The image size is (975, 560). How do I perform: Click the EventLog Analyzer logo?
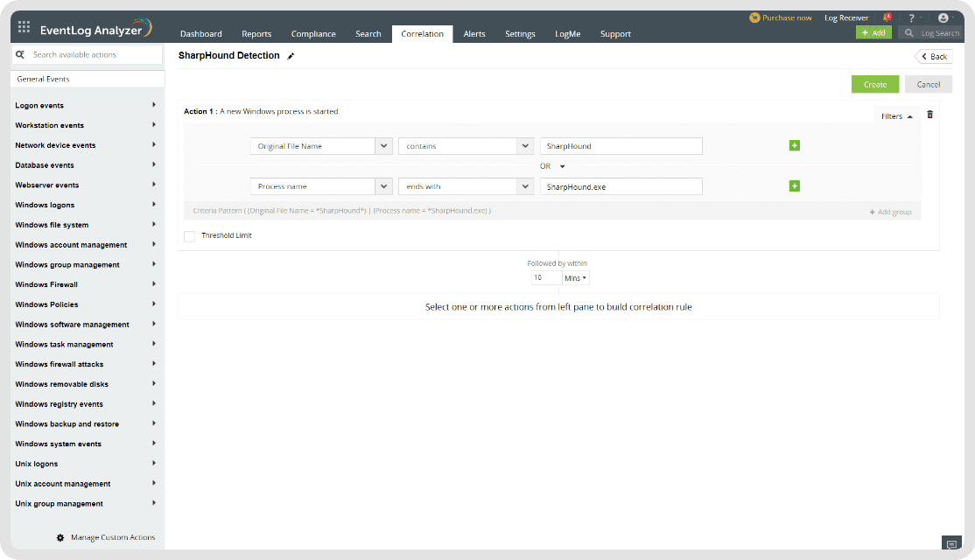(x=95, y=29)
